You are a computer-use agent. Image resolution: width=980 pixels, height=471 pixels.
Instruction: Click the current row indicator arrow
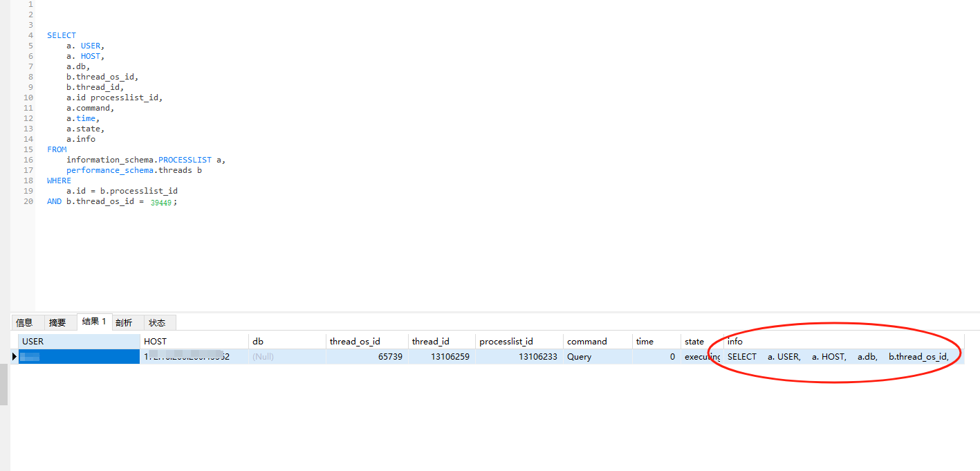(x=15, y=357)
